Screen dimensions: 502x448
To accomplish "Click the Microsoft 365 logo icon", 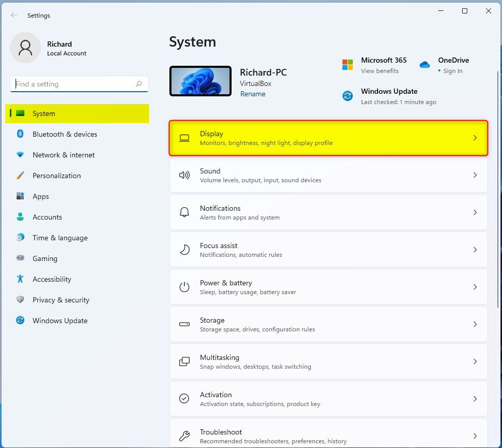I will pos(347,65).
